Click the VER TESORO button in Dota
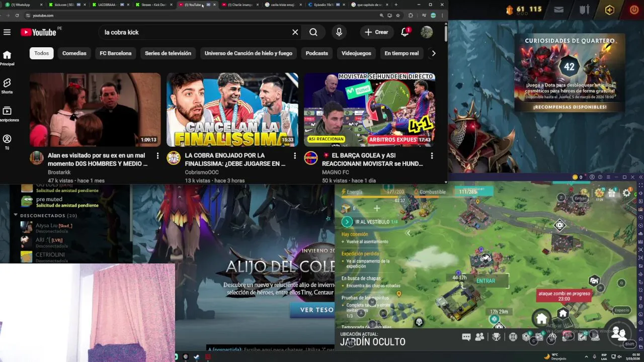The height and width of the screenshot is (362, 644). [312, 310]
